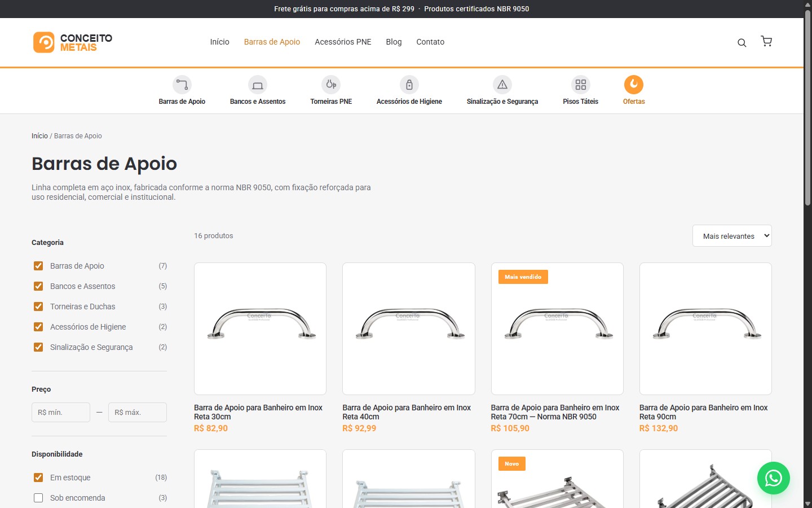Uncheck the Sinalização e Segurança filter
812x508 pixels.
coord(38,347)
